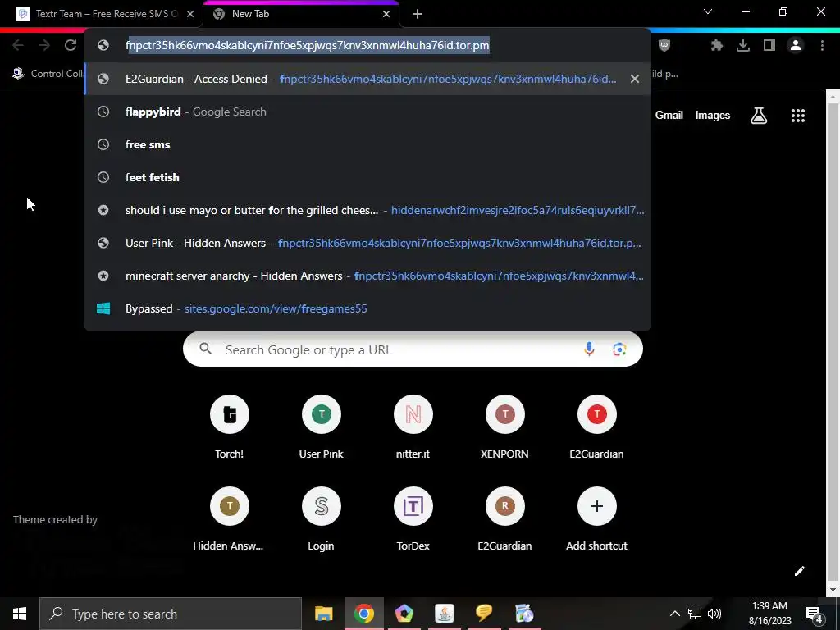Viewport: 840px width, 630px height.
Task: Select the User Pink - Hidden Answers suggestion
Action: click(367, 243)
